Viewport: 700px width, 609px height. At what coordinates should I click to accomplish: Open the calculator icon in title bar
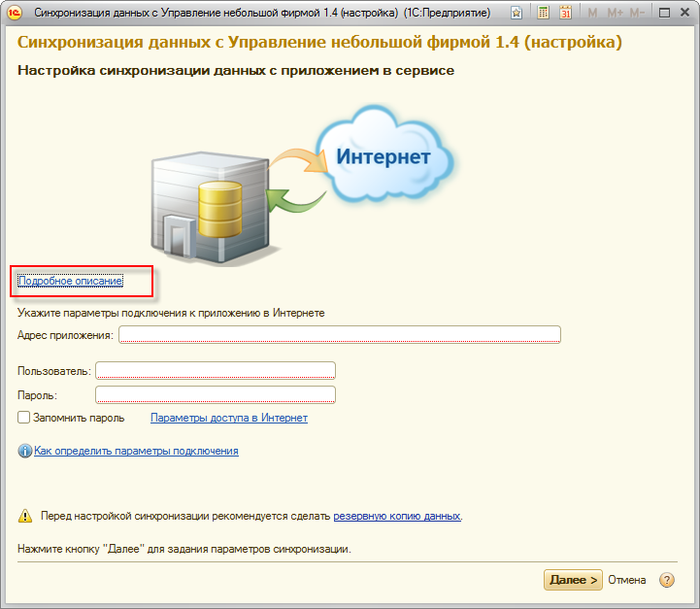pyautogui.click(x=543, y=13)
